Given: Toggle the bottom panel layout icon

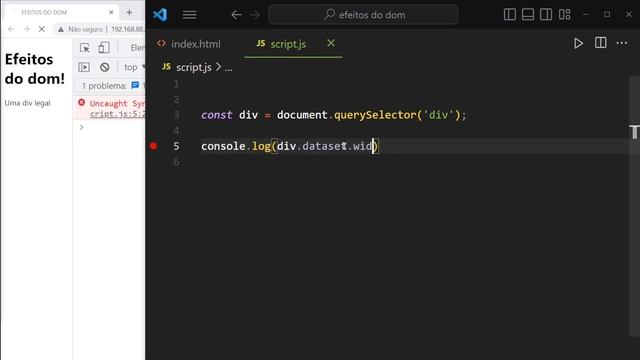Looking at the screenshot, I should tap(528, 15).
